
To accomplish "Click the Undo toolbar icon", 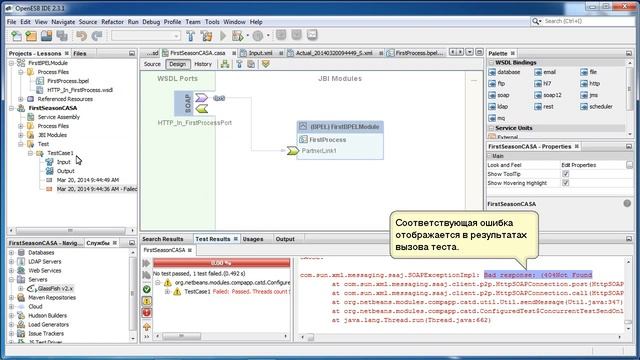I will (81, 36).
